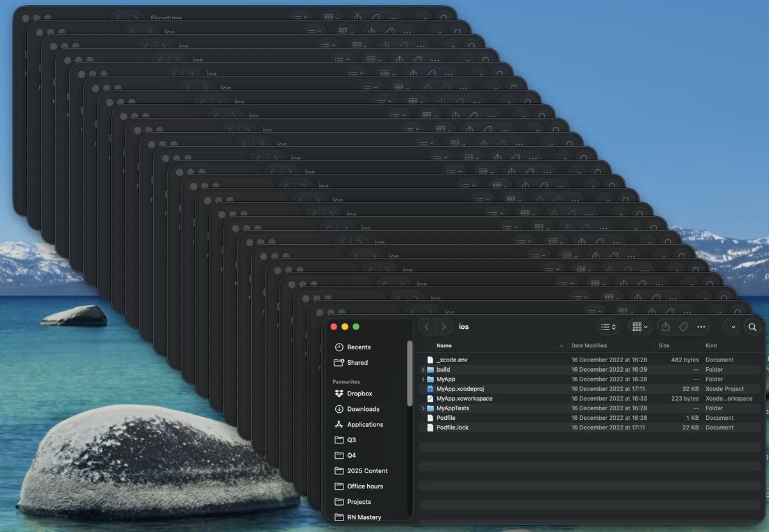Open search in the front ios window

752,327
